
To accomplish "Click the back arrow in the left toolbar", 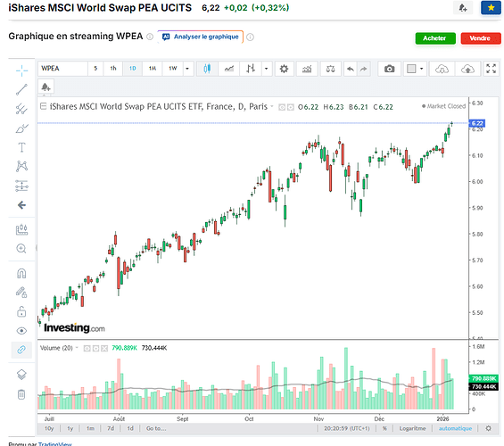I will click(21, 205).
